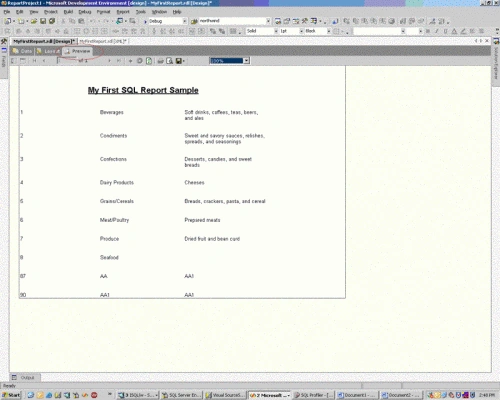Toggle the document map icon

pyautogui.click(x=13, y=61)
